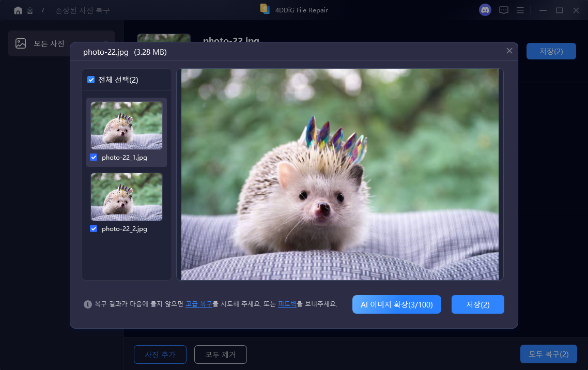The width and height of the screenshot is (588, 370).
Task: Click the home icon in the breadcrumb
Action: pos(18,10)
